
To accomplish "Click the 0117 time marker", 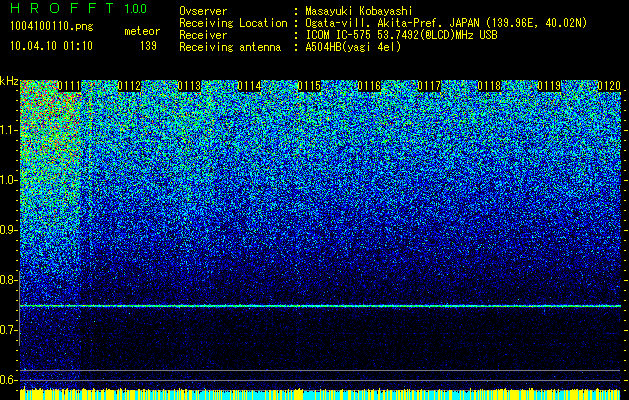I will coord(429,86).
